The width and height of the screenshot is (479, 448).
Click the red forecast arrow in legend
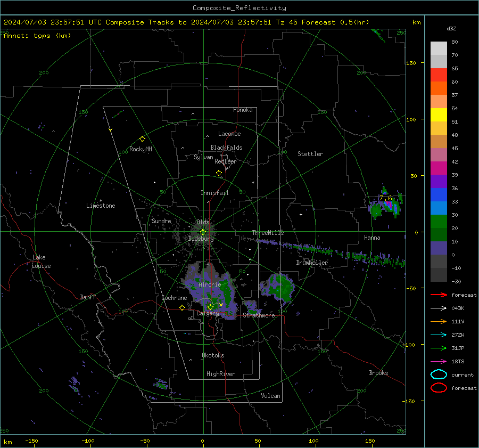point(439,295)
